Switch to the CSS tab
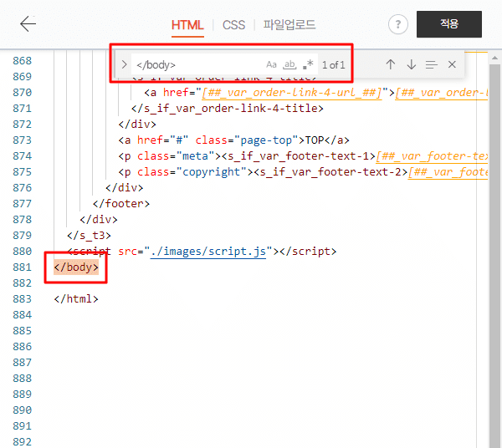The width and height of the screenshot is (502, 448). pyautogui.click(x=233, y=25)
